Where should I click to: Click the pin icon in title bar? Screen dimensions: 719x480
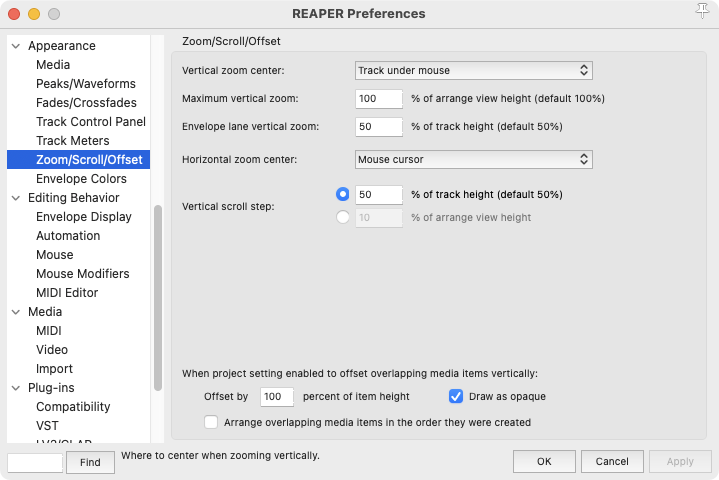(702, 12)
